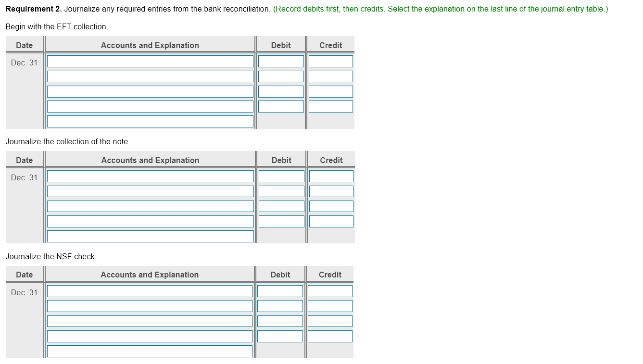Select explanation field in NSF check table
The width and height of the screenshot is (643, 364).
(x=150, y=351)
